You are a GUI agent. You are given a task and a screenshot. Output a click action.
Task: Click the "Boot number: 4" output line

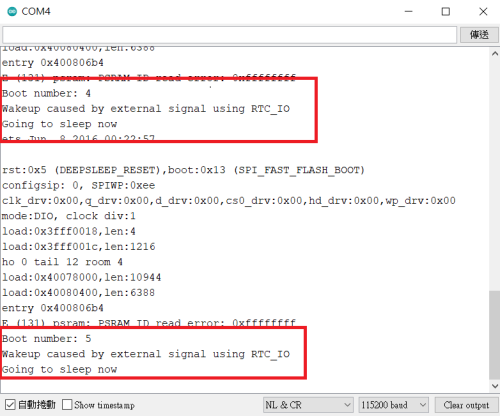pos(46,93)
